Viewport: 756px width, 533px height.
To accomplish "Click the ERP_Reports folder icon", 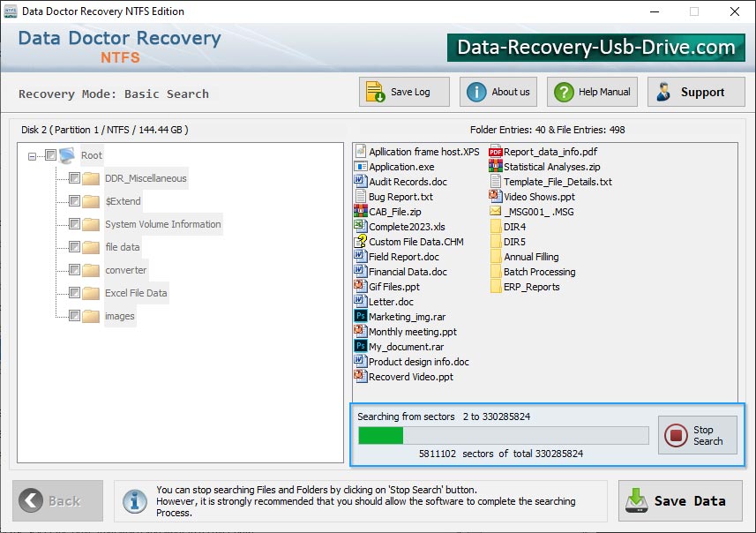I will [496, 286].
